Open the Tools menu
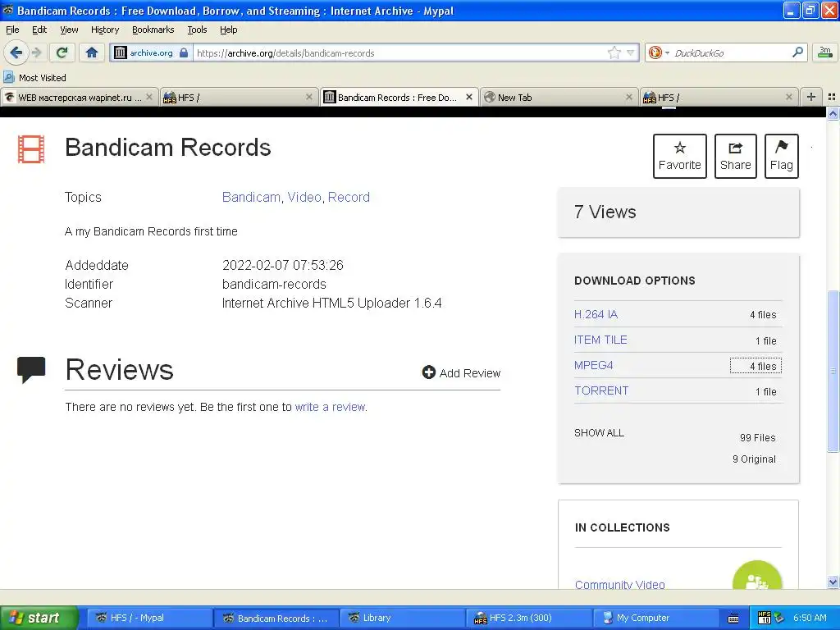The height and width of the screenshot is (630, 840). pos(197,30)
